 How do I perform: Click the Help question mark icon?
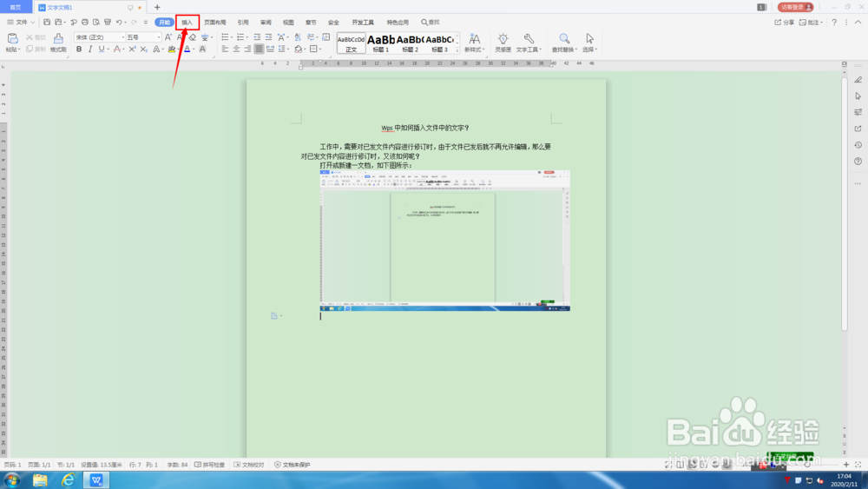[834, 23]
